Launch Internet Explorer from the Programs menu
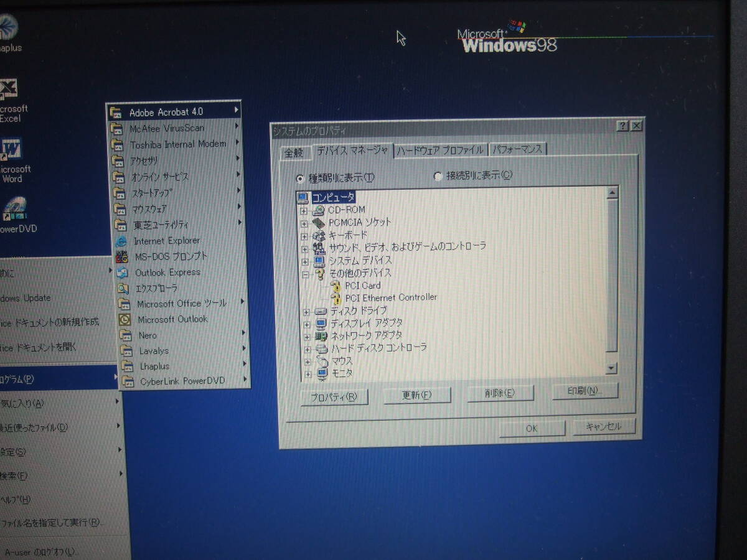The image size is (747, 560). (166, 241)
